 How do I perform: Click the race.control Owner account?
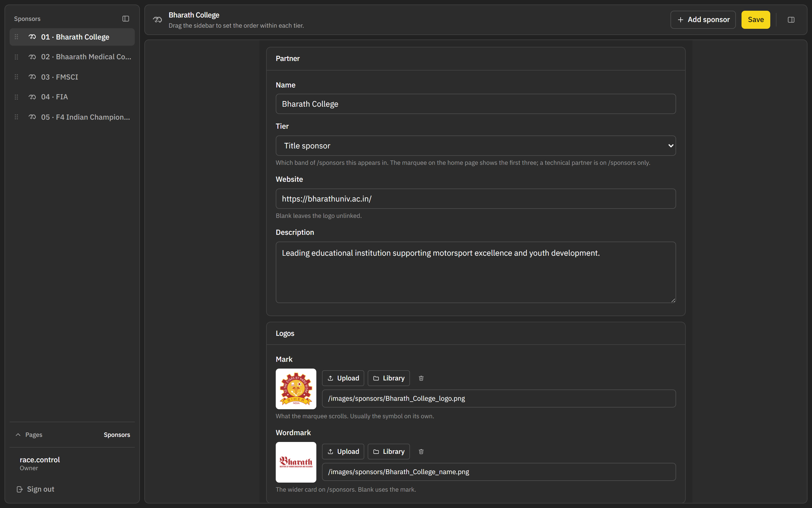[x=39, y=463]
